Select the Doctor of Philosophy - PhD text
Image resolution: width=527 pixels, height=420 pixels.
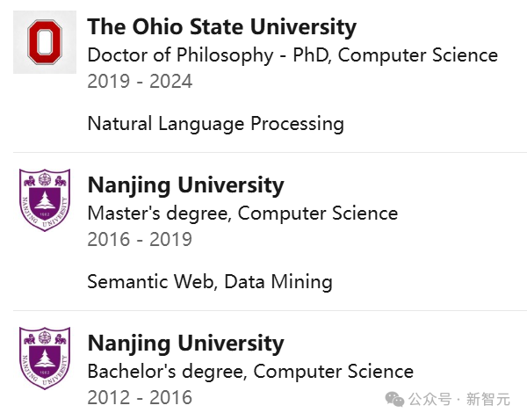[x=209, y=55]
